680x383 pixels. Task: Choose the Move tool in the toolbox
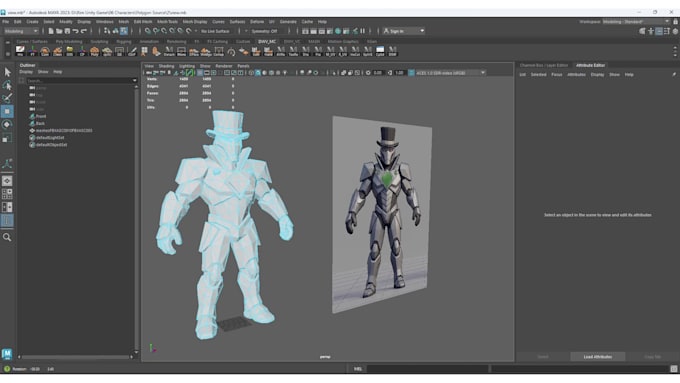coord(7,111)
